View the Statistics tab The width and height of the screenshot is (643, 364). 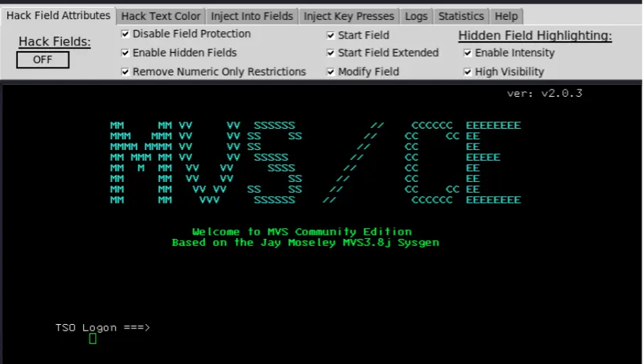click(x=461, y=16)
